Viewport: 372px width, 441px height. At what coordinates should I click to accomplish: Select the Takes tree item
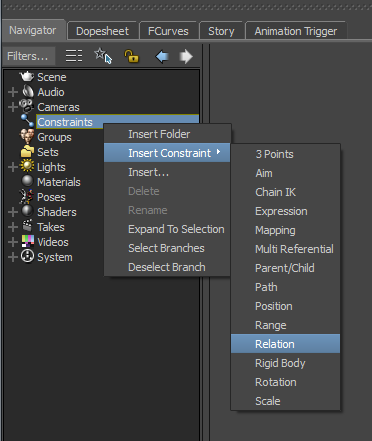pos(51,227)
